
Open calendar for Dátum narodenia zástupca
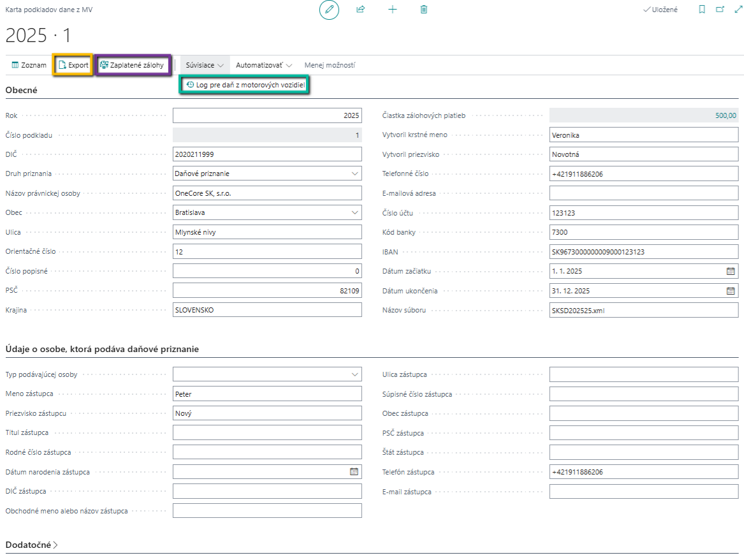[x=354, y=472]
